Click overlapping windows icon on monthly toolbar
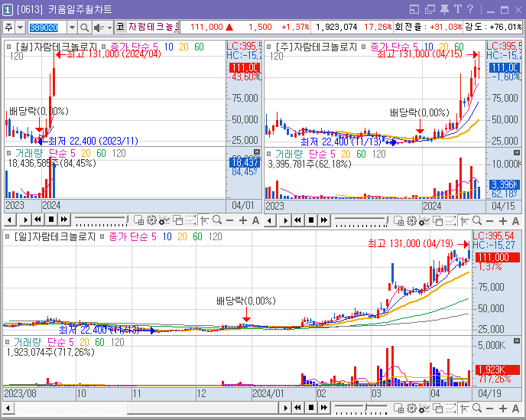526x420 pixels. (178, 220)
